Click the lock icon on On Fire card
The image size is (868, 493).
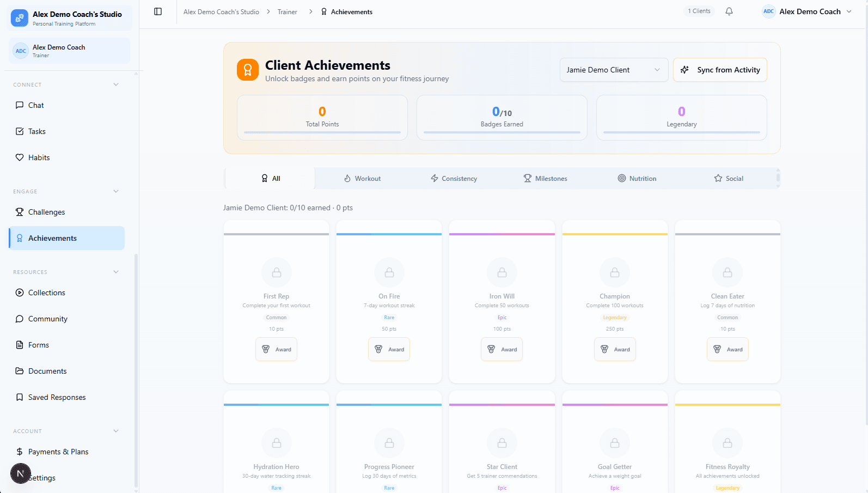pyautogui.click(x=389, y=272)
